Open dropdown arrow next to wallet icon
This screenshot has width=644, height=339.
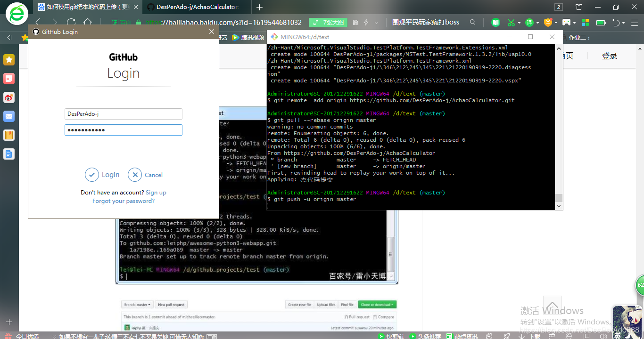(556, 23)
